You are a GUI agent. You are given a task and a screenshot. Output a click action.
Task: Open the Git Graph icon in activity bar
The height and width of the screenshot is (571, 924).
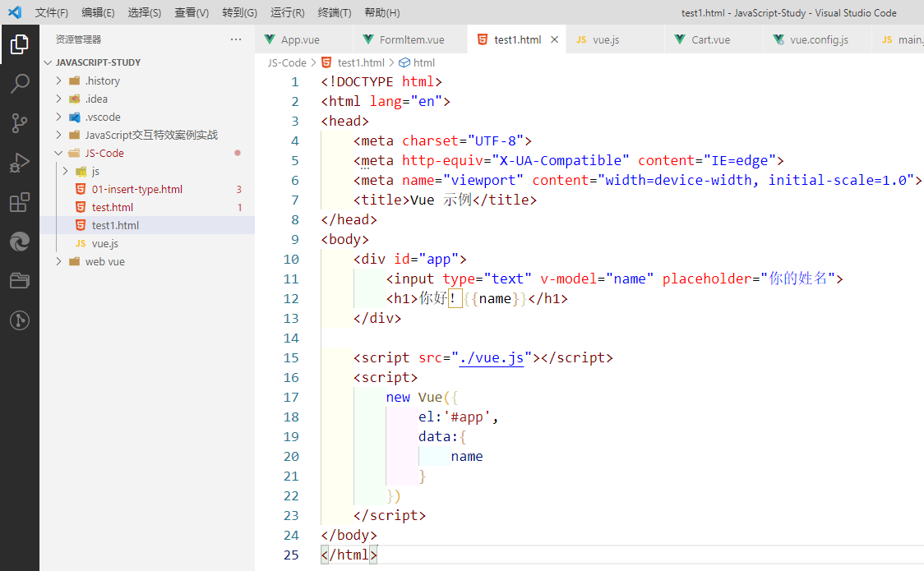click(x=20, y=320)
